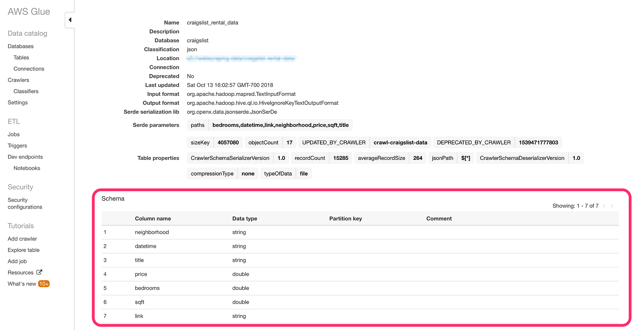Click the blurred Location value

241,58
